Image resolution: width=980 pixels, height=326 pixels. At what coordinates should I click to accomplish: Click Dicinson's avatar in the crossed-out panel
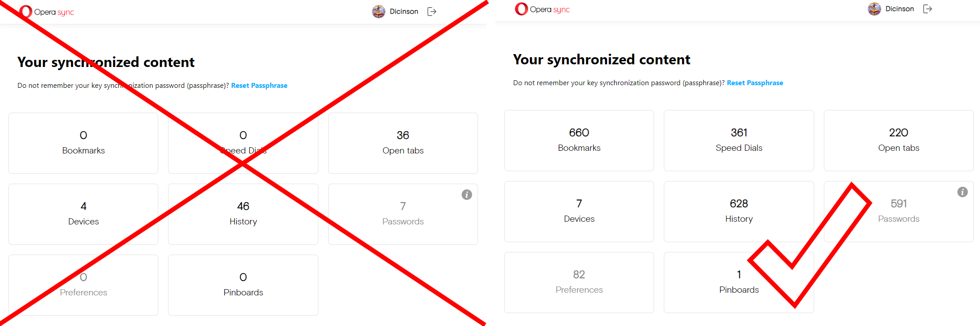coord(378,12)
